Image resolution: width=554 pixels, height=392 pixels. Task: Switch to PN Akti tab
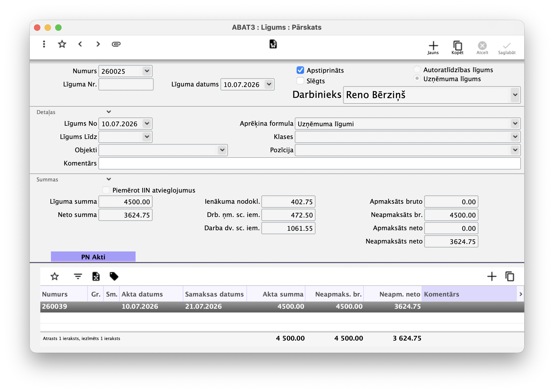point(93,257)
